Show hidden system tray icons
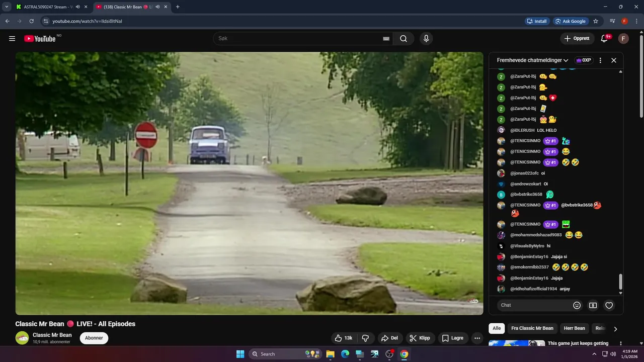 pyautogui.click(x=595, y=354)
